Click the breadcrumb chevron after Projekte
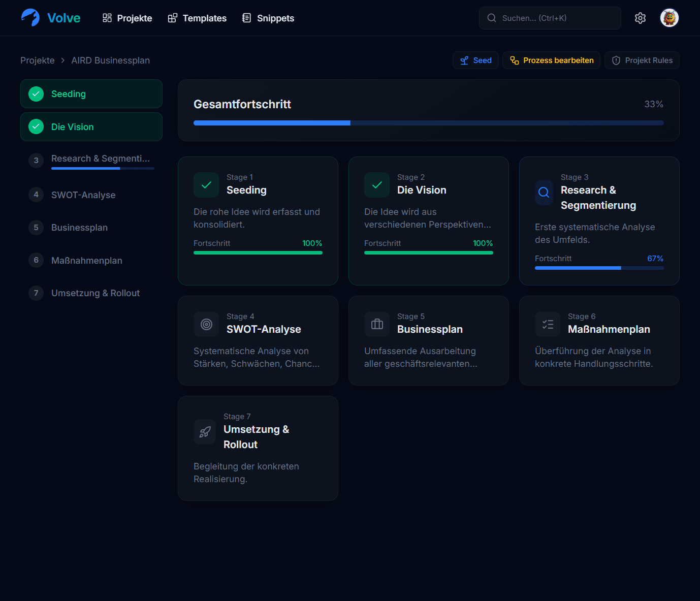The image size is (700, 601). (x=63, y=60)
